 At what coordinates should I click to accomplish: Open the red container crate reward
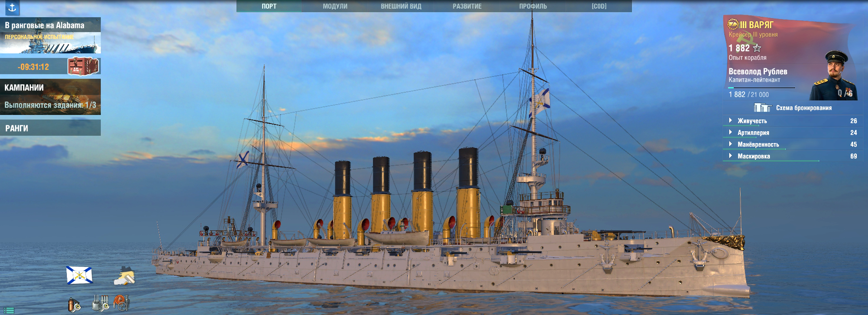(83, 67)
